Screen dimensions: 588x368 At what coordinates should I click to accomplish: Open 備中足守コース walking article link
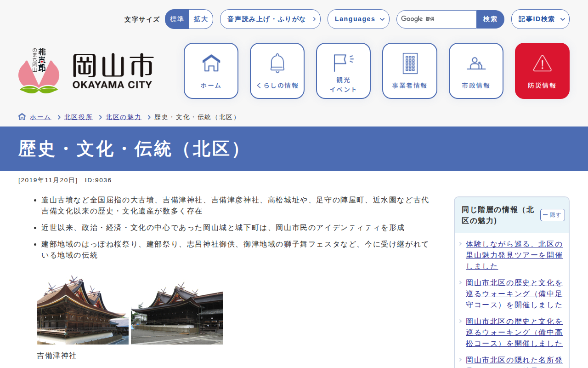click(514, 294)
